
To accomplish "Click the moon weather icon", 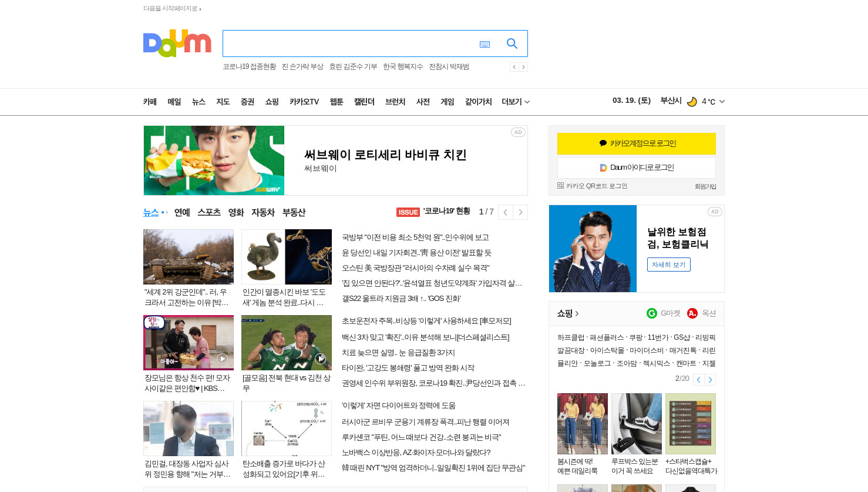I will tap(692, 102).
